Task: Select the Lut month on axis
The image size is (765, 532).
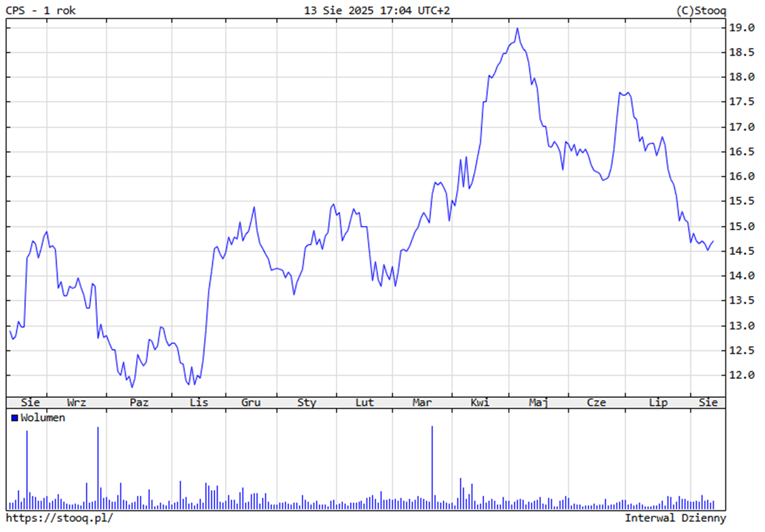Action: (364, 402)
